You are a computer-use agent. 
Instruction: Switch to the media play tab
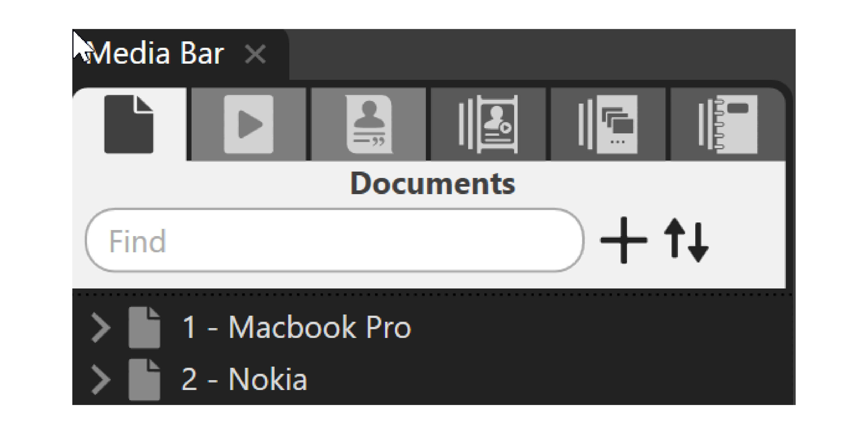(249, 124)
